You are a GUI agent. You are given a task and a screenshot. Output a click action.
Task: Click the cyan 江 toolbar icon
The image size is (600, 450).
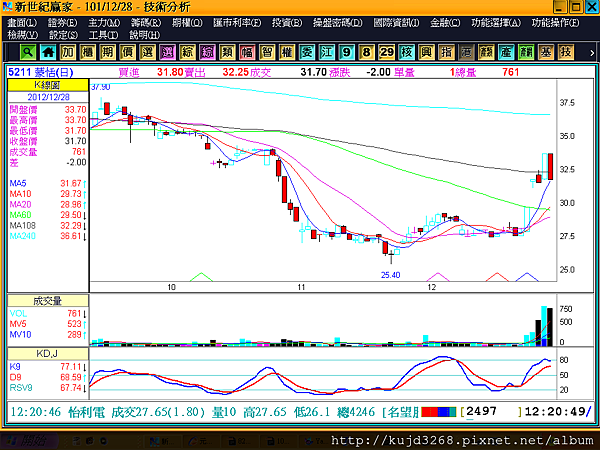coord(327,52)
